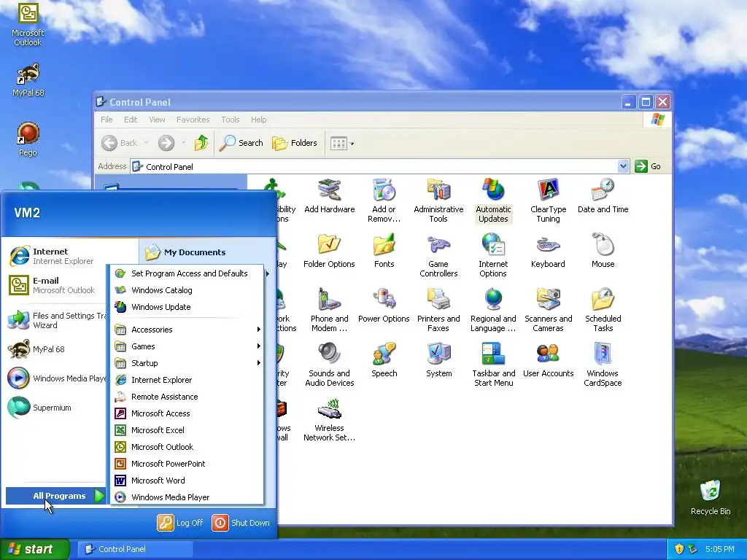Open Wireless Network Setup icon

pyautogui.click(x=329, y=420)
